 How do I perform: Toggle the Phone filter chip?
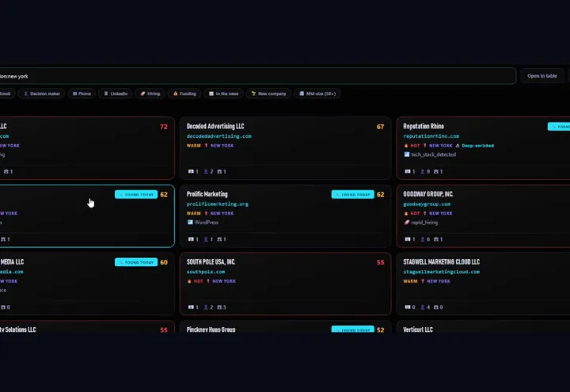click(82, 93)
